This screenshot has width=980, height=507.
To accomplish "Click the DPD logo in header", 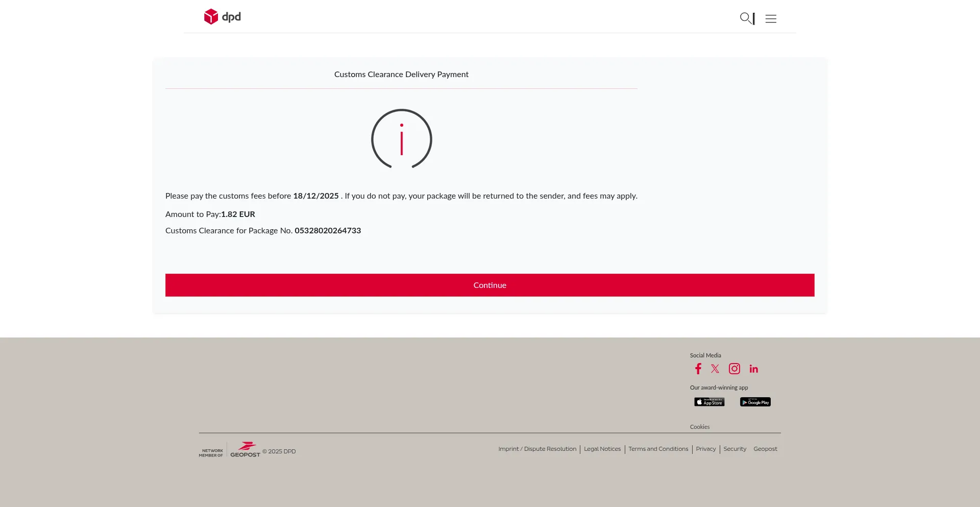I will 222,17.
